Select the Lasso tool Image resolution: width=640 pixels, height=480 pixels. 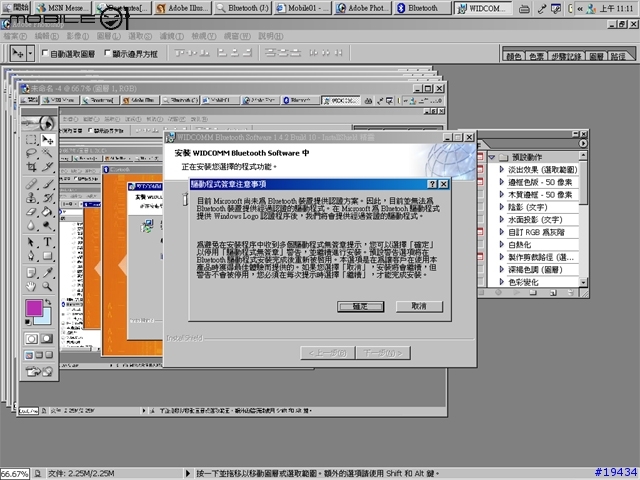[x=31, y=153]
